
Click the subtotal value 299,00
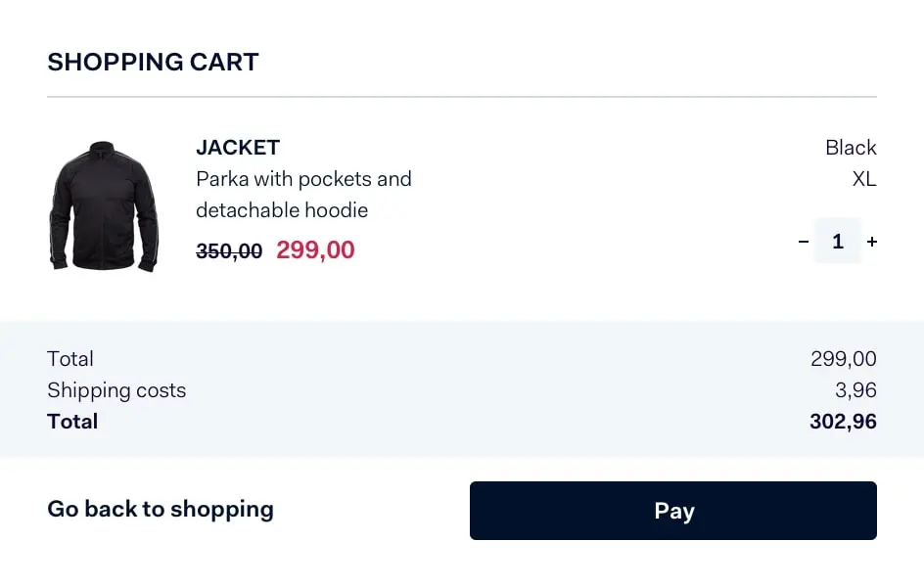click(843, 359)
